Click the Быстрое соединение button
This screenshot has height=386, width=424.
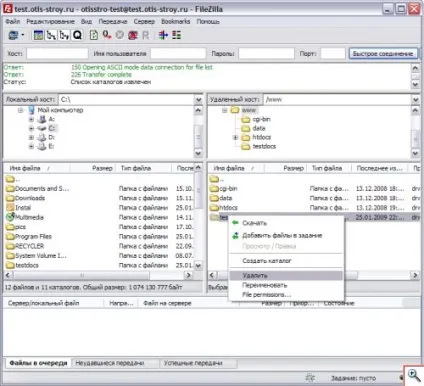tap(383, 53)
